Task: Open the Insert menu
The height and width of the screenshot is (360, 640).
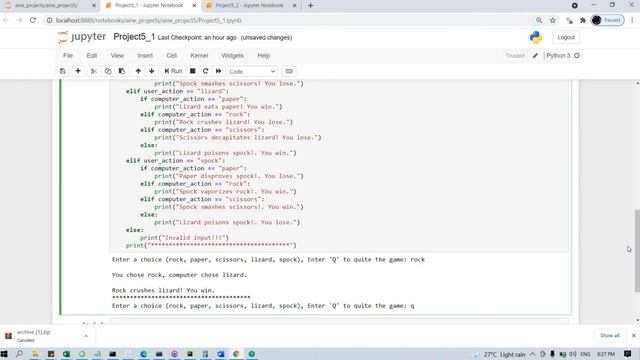Action: pos(145,56)
